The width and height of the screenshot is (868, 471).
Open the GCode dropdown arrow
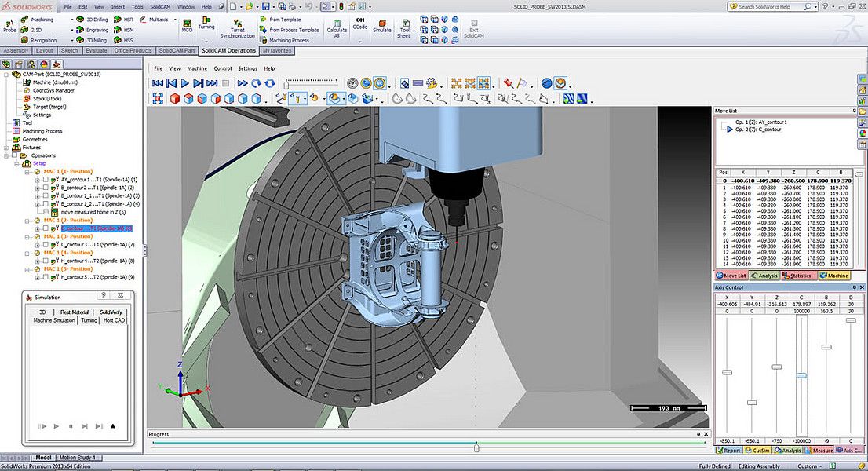tap(359, 41)
